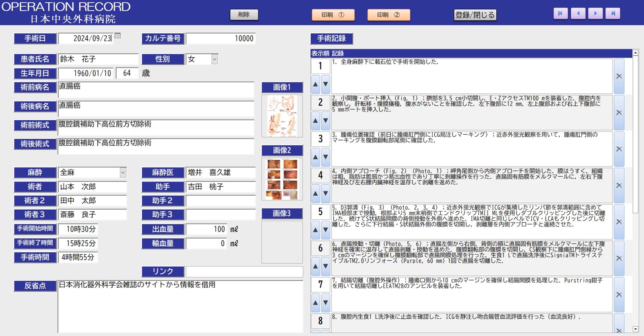This screenshot has width=644, height=336.
Task: Click the empty 助手２ field
Action: click(221, 201)
